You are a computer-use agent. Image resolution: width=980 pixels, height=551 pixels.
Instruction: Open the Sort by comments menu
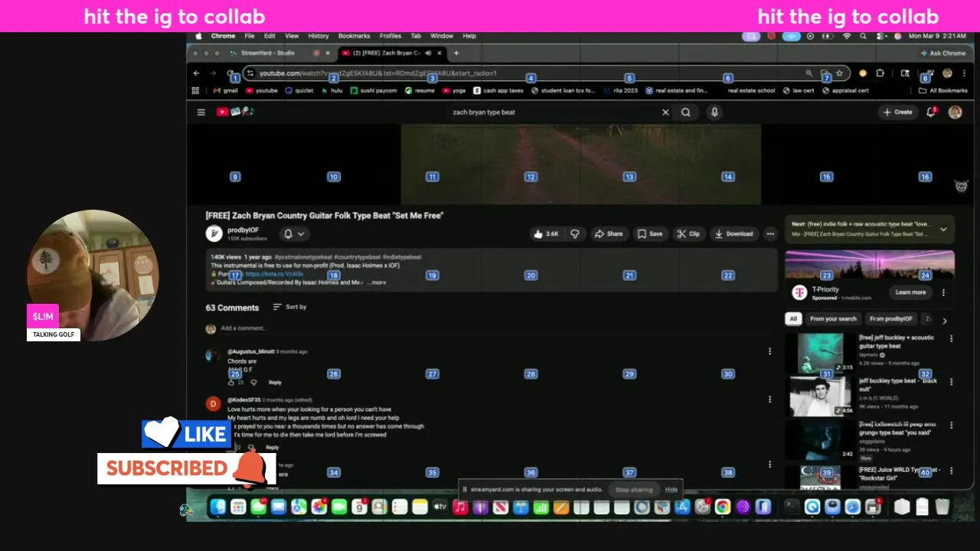[289, 307]
